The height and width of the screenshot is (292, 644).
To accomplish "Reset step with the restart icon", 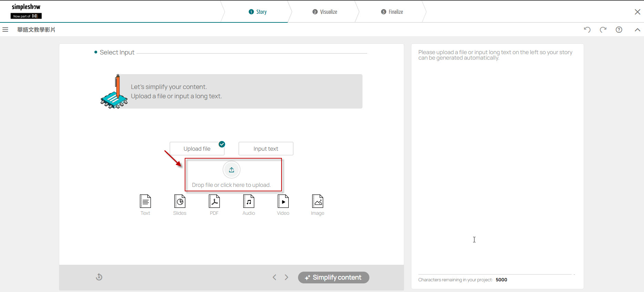I will pos(99,277).
